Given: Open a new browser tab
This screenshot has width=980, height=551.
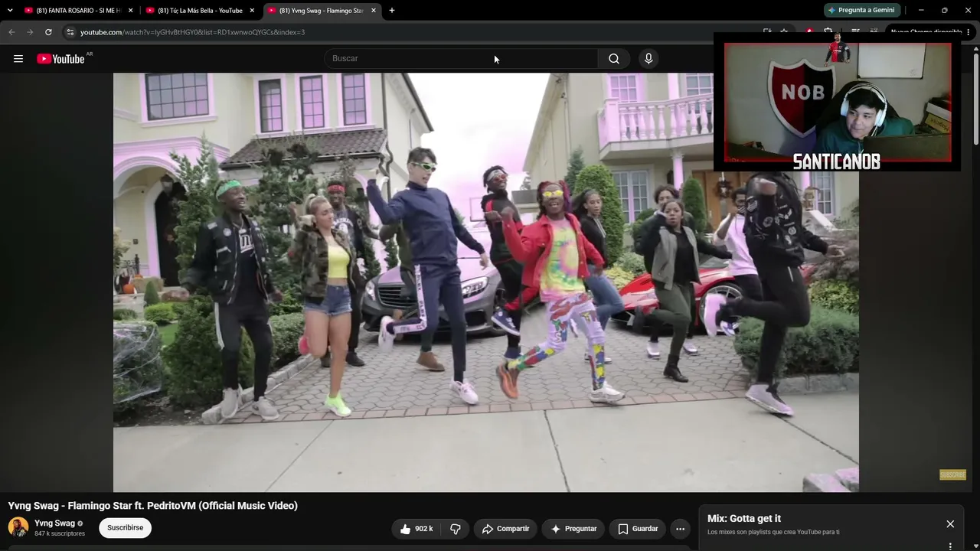Looking at the screenshot, I should 392,11.
